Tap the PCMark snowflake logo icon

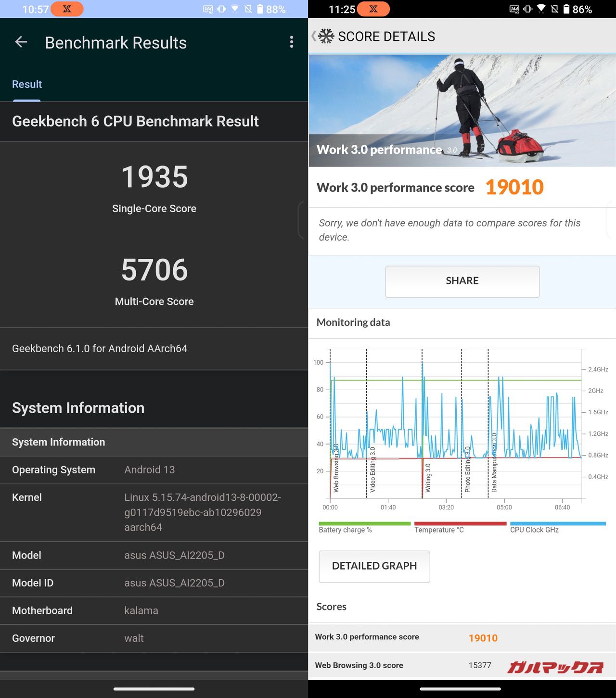(x=326, y=37)
